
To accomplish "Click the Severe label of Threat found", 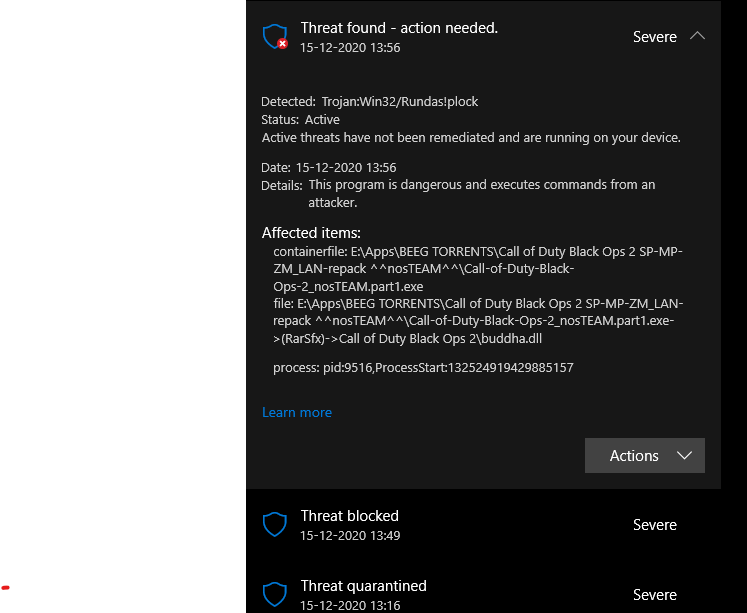I will [x=655, y=37].
